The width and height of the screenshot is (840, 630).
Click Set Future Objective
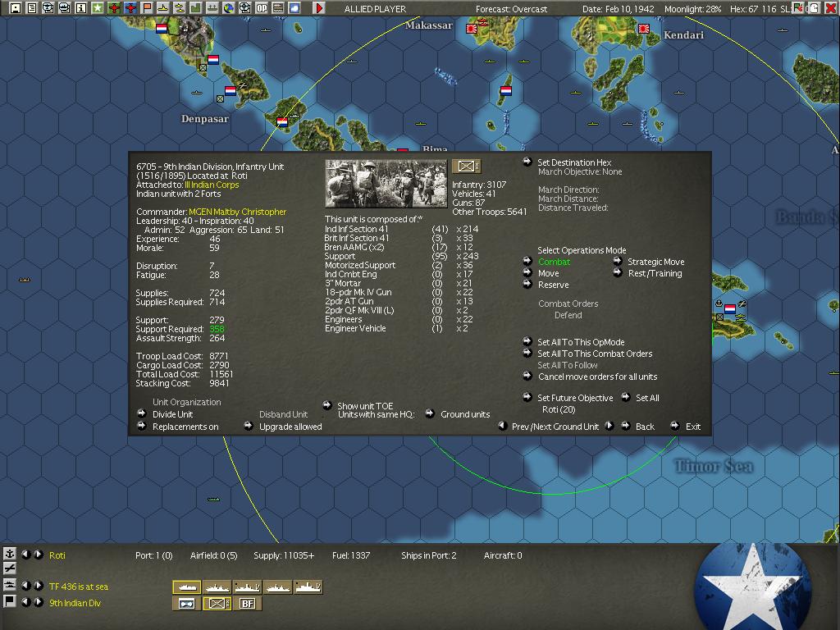click(x=575, y=398)
